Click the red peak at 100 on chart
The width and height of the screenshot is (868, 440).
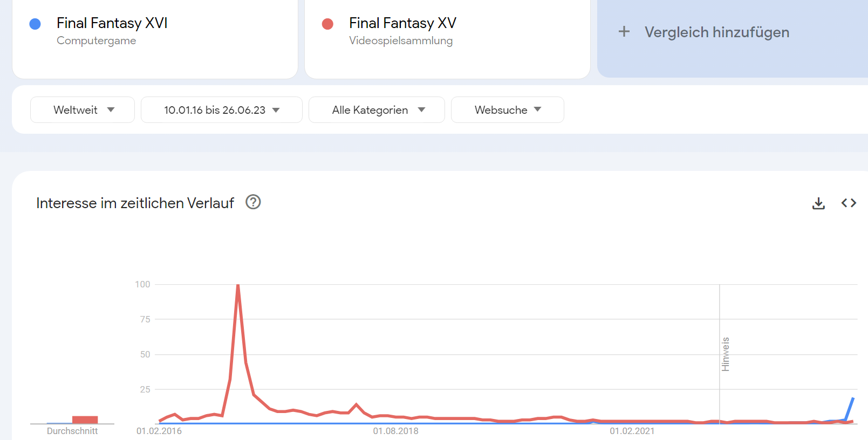click(238, 285)
